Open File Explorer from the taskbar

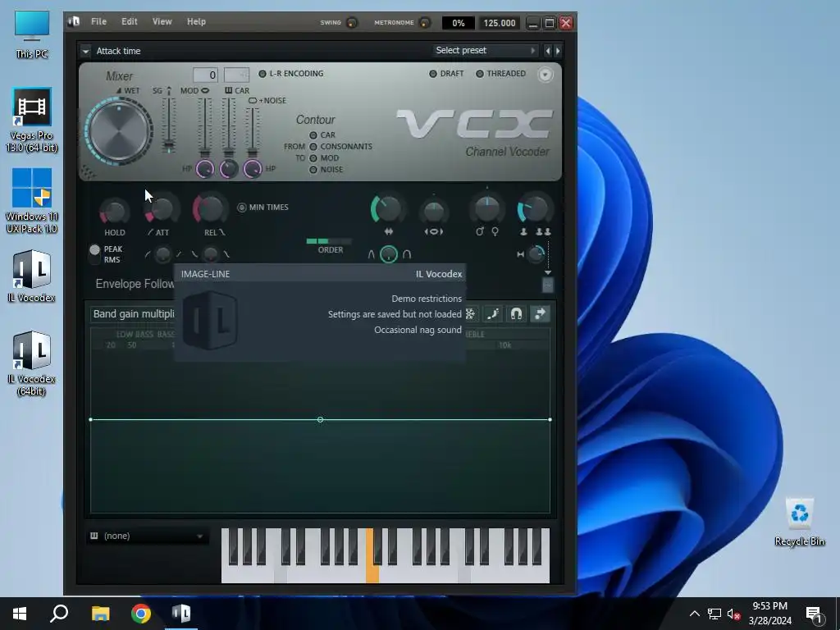click(100, 614)
